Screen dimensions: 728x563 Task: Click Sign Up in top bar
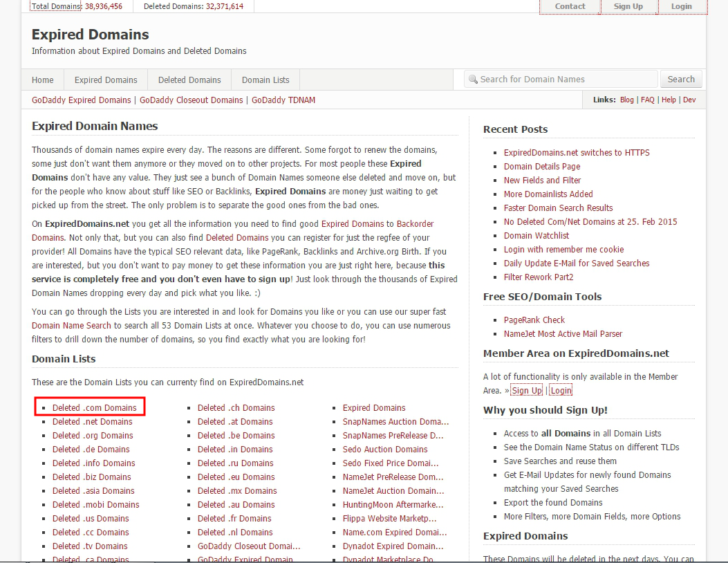pyautogui.click(x=628, y=6)
